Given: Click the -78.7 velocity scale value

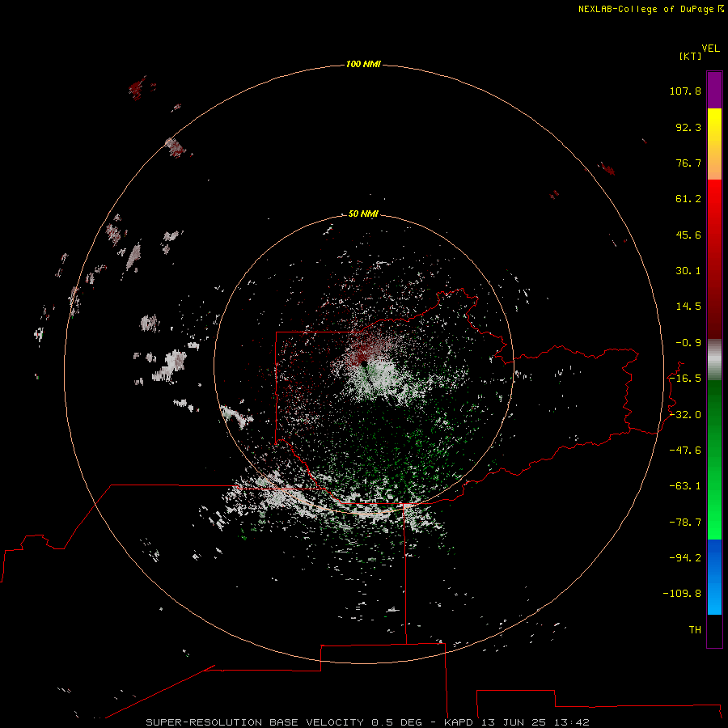Looking at the screenshot, I should point(685,523).
